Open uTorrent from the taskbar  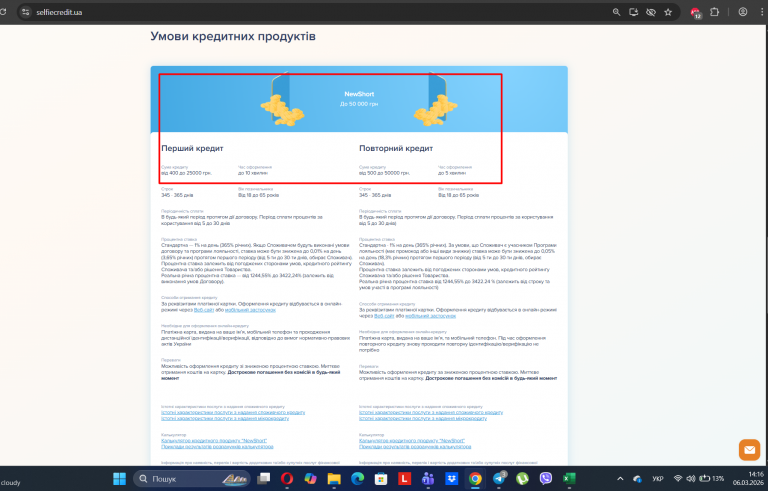point(522,479)
